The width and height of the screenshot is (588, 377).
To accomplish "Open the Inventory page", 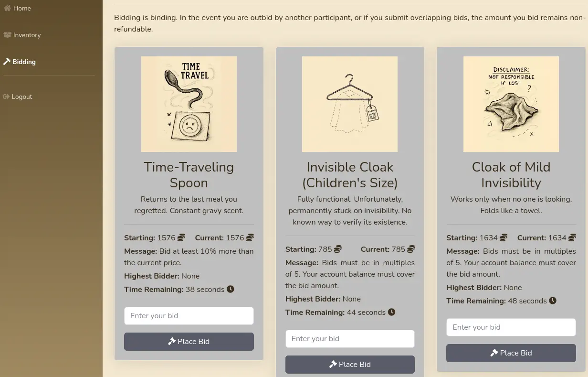I will tap(27, 35).
